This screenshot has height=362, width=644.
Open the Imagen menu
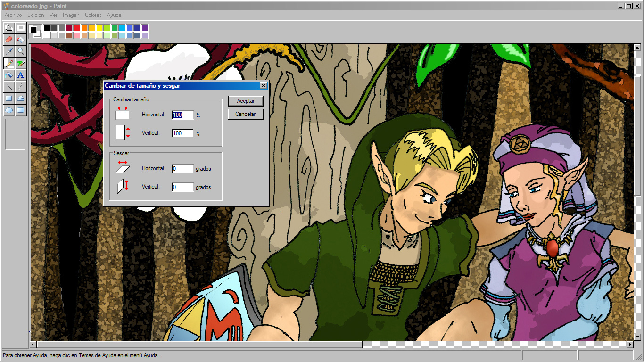pyautogui.click(x=71, y=15)
